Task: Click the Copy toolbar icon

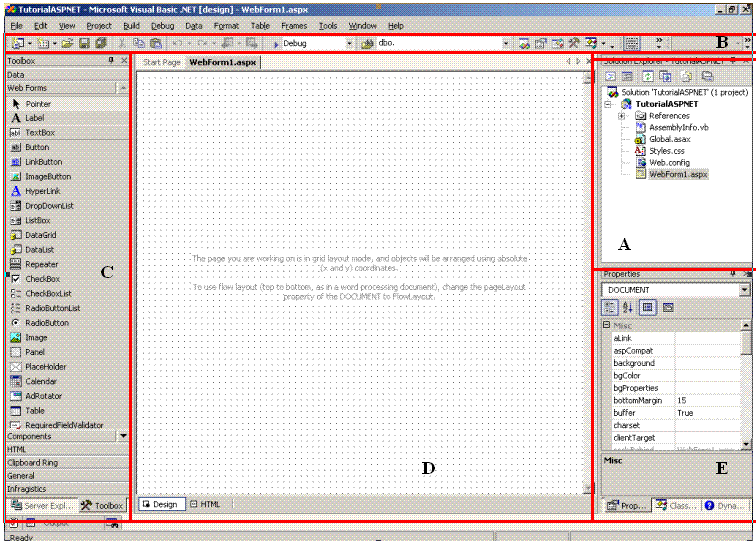Action: [x=139, y=43]
